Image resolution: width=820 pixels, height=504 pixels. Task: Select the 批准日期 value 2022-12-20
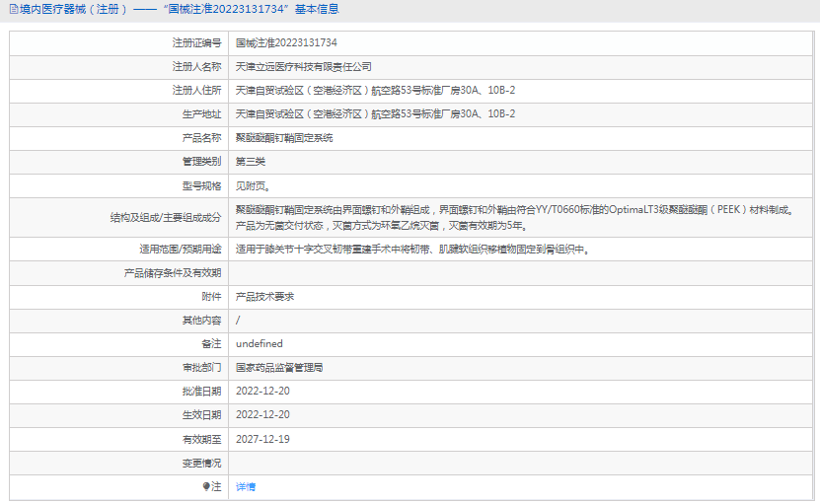click(x=262, y=392)
